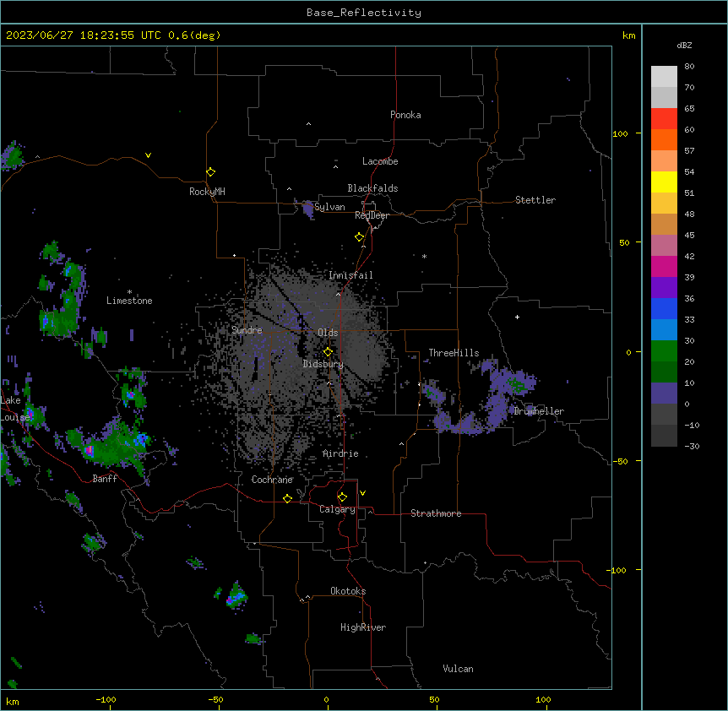Click the radar echo cell near Sylvan
The image size is (728, 711).
(x=307, y=209)
